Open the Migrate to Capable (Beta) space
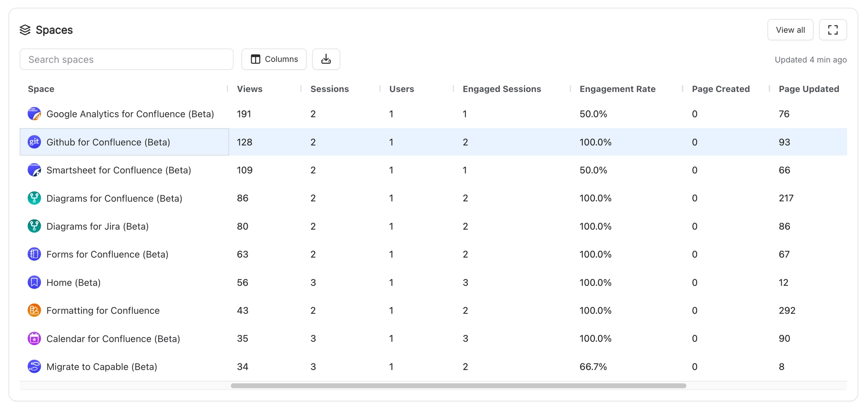 102,367
